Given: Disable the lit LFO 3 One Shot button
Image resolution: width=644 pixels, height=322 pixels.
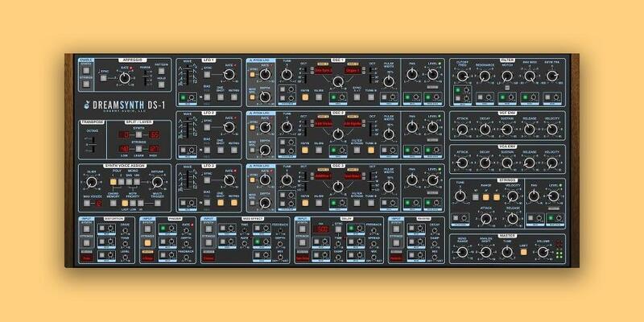Looking at the screenshot, I should (221, 203).
